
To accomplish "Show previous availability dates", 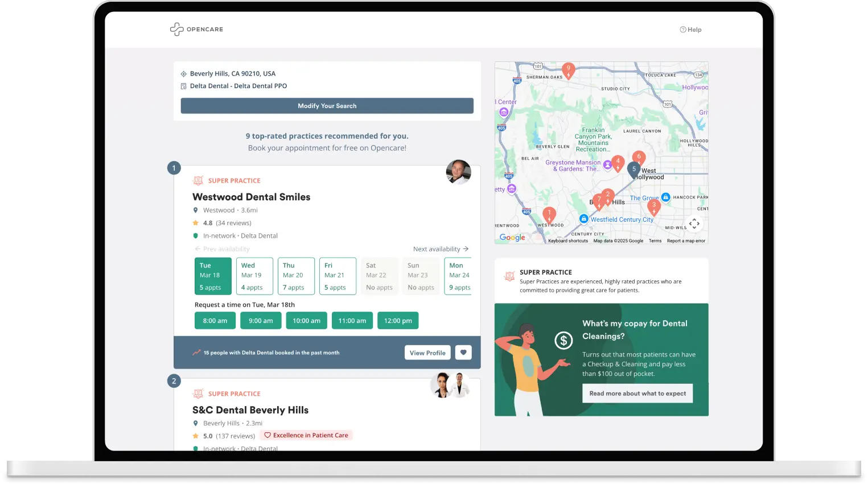I will [222, 249].
